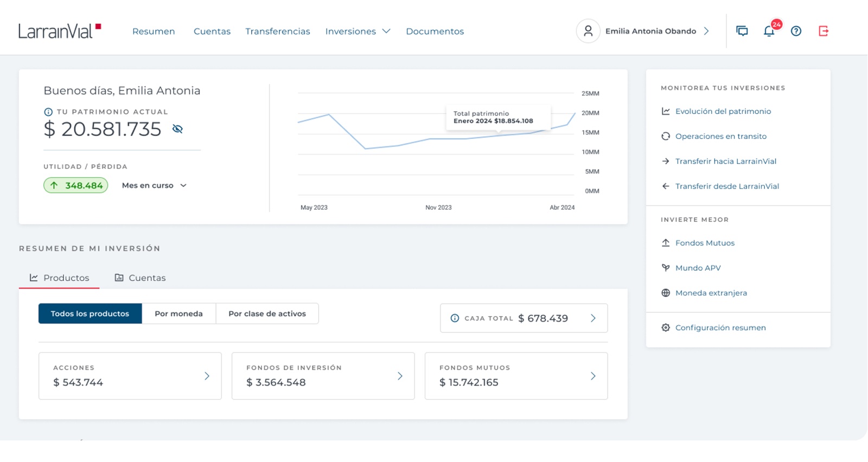
Task: Open the Fondos Mutuos product card
Action: tap(516, 376)
